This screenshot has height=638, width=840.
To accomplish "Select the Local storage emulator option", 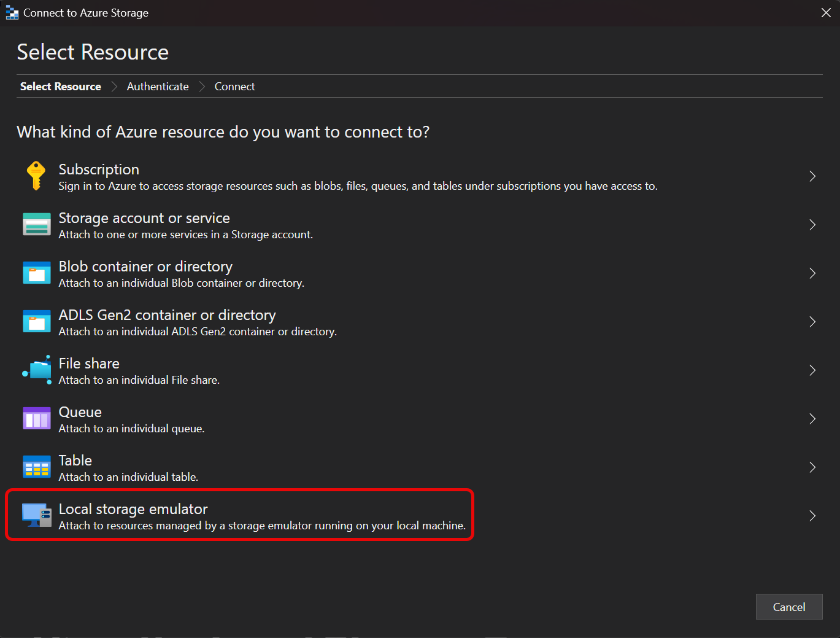I will (245, 515).
